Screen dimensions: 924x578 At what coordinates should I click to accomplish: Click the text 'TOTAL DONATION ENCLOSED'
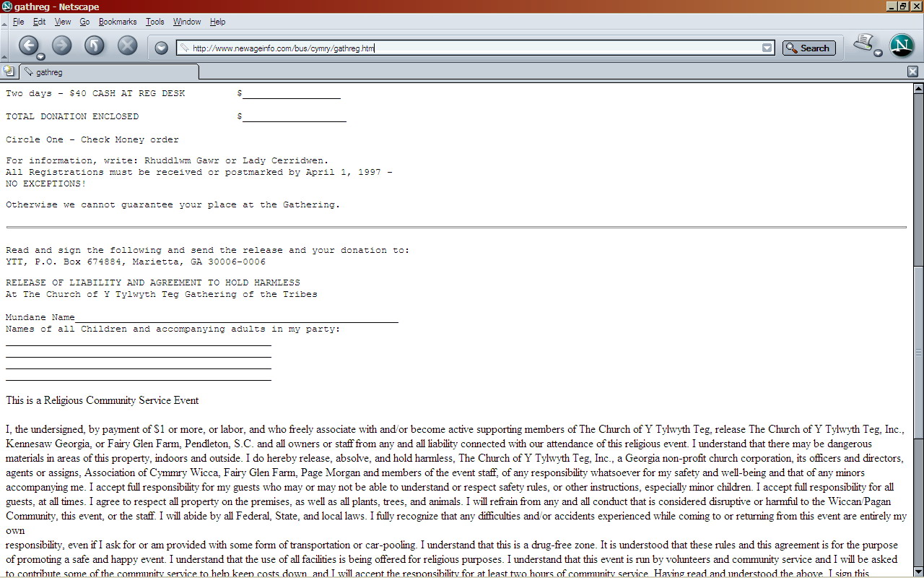coord(72,116)
